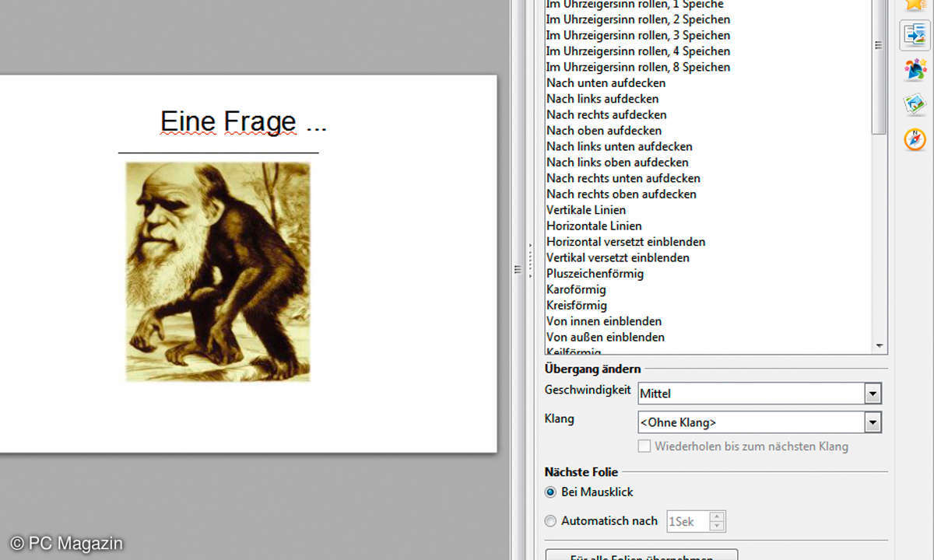Open the Navigator compass sidebar icon
This screenshot has height=560, width=934.
(x=915, y=139)
